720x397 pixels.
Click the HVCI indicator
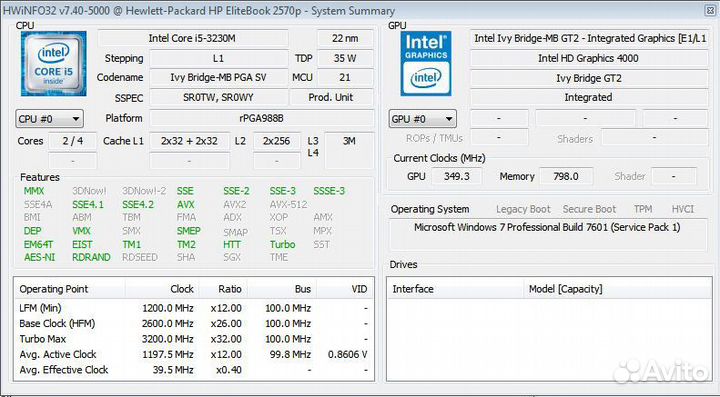(683, 209)
